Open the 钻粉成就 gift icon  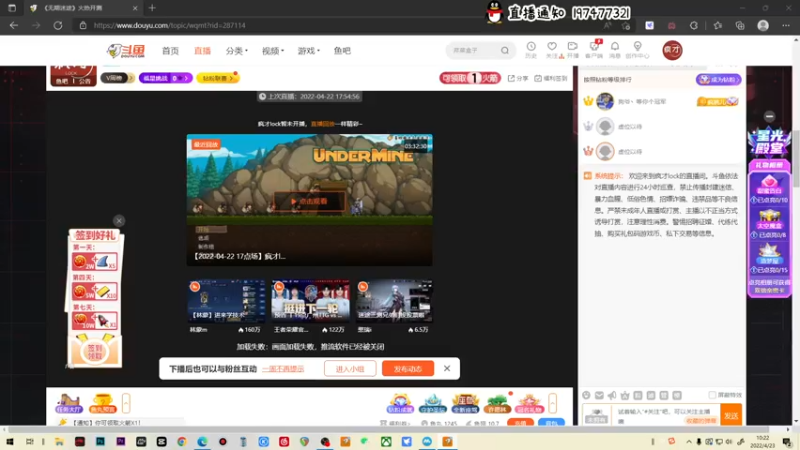[400, 403]
